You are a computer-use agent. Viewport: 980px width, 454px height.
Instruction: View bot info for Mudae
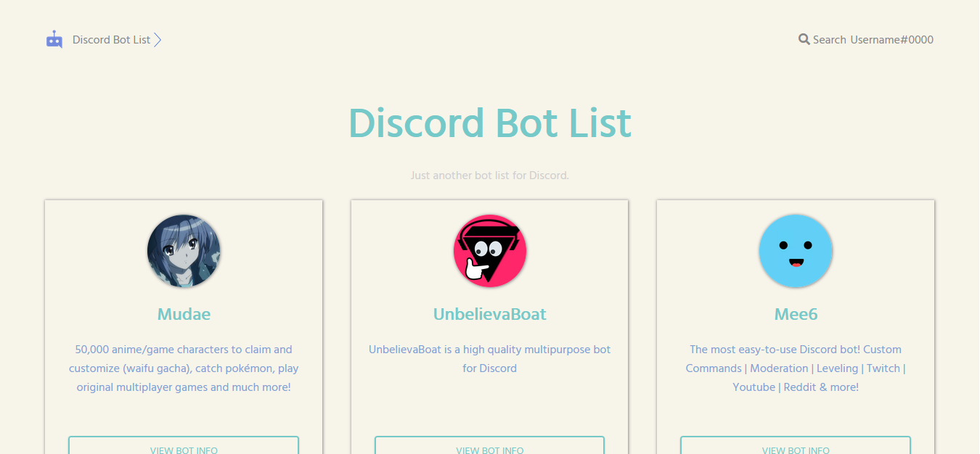click(184, 445)
